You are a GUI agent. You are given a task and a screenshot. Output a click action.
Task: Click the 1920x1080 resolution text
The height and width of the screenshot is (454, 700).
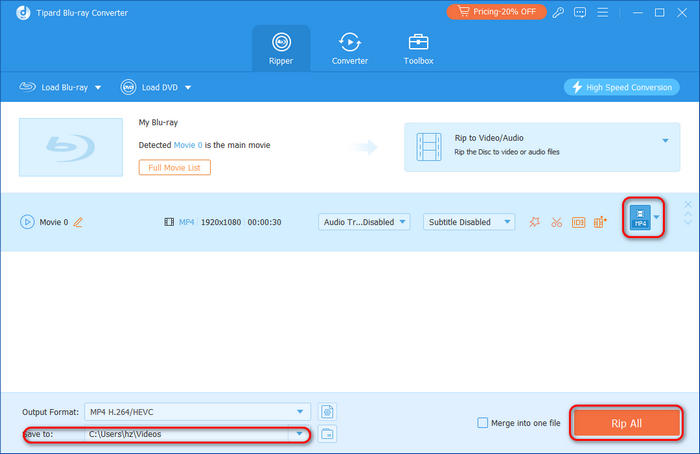click(x=221, y=222)
